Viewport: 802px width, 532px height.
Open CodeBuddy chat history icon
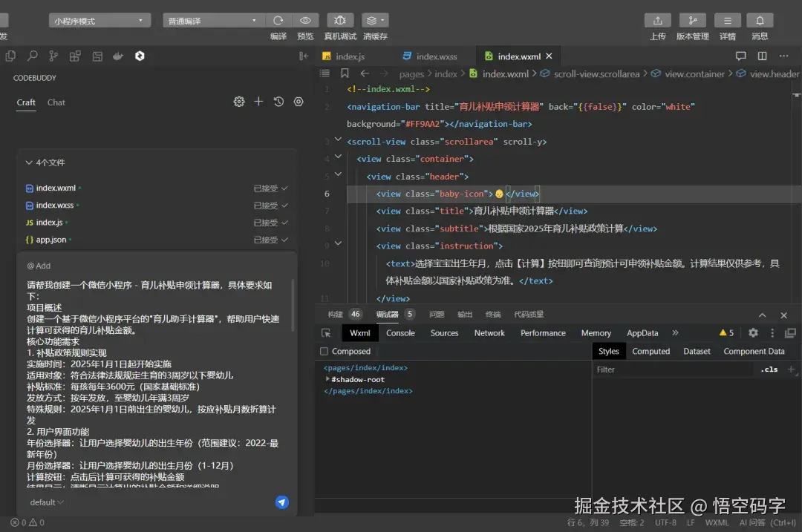pos(278,102)
